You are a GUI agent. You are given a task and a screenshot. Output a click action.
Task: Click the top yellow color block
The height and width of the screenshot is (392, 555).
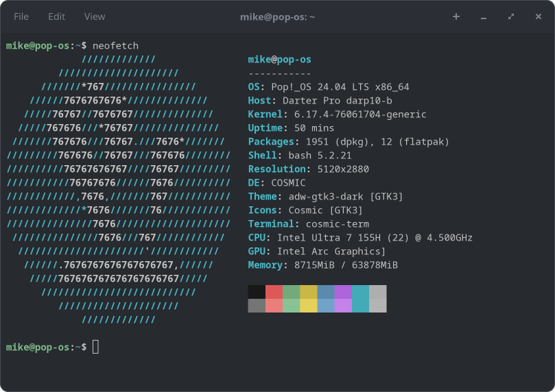tap(309, 292)
